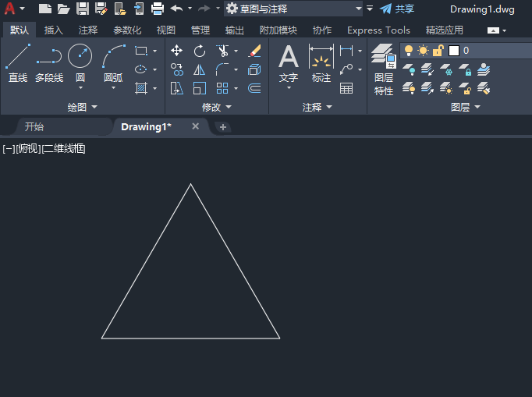Click the Erase tool icon
The height and width of the screenshot is (397, 532).
254,51
